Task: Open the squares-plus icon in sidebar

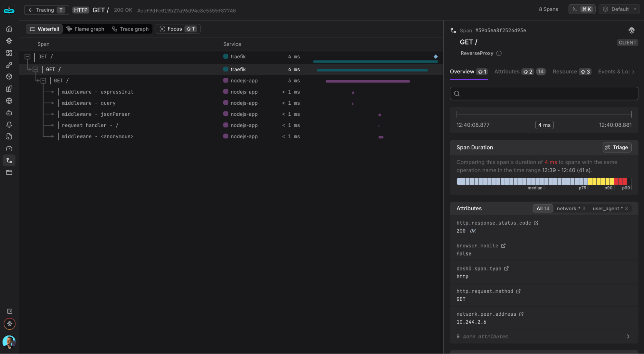Action: (x=9, y=89)
